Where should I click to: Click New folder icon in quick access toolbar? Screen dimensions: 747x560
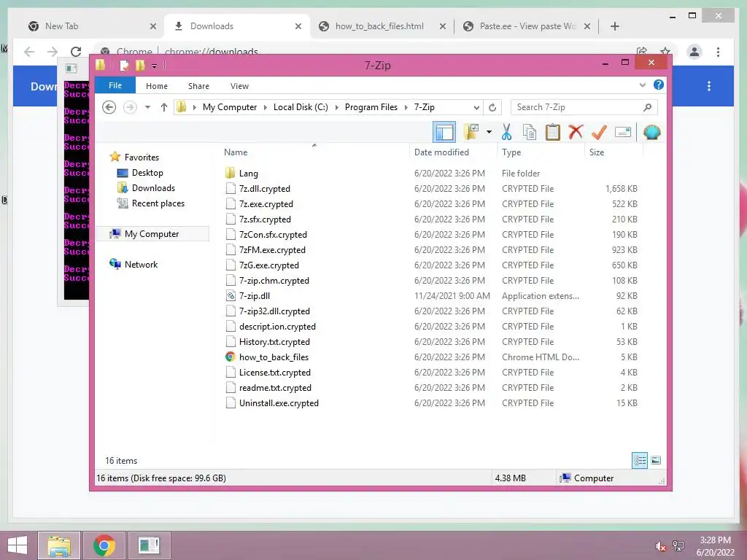140,65
